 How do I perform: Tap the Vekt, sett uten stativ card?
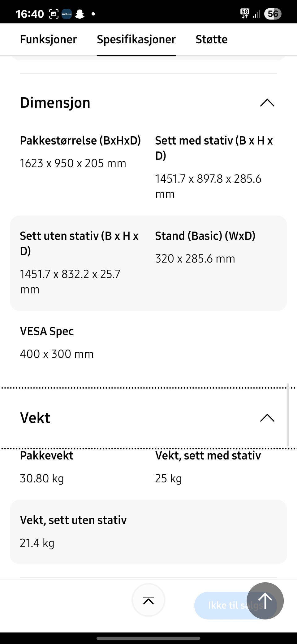coord(148,532)
